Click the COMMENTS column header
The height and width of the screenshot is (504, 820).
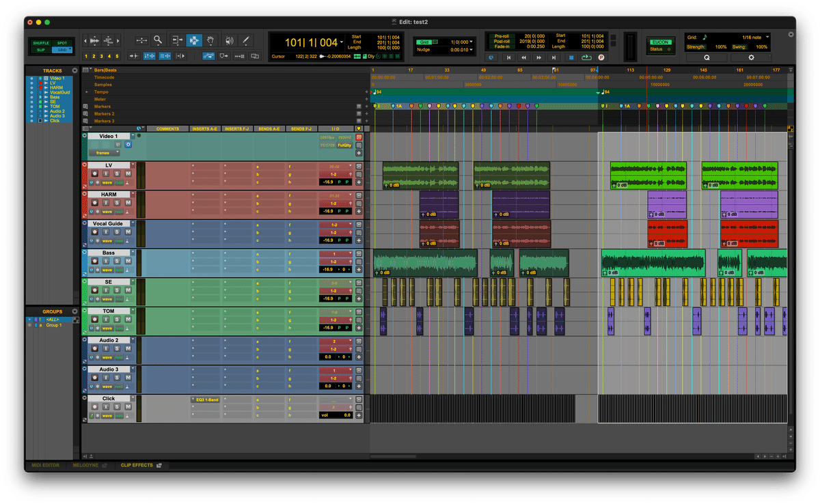click(x=167, y=128)
